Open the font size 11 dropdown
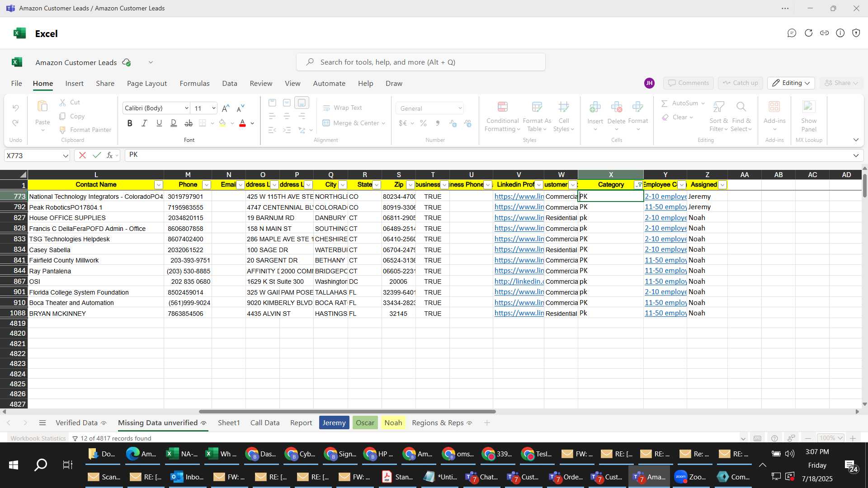This screenshot has height=488, width=868. (213, 108)
